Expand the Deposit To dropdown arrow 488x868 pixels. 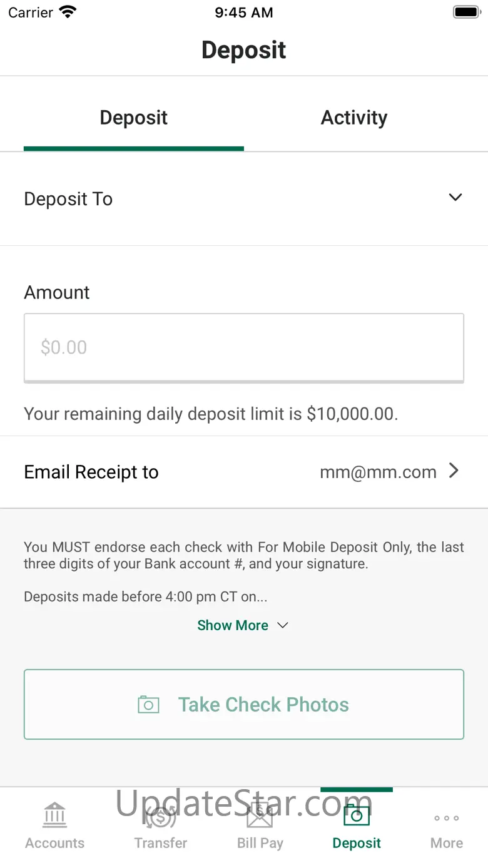(x=455, y=198)
